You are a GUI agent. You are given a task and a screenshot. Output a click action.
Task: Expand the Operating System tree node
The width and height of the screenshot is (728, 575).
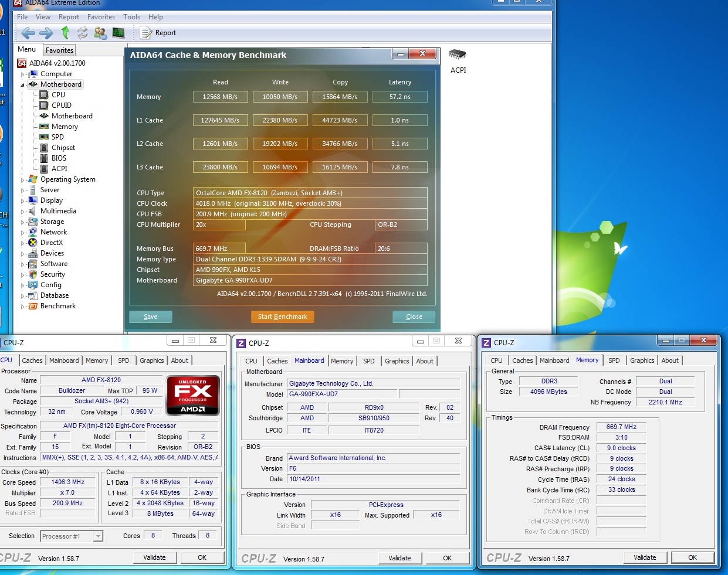(x=23, y=180)
